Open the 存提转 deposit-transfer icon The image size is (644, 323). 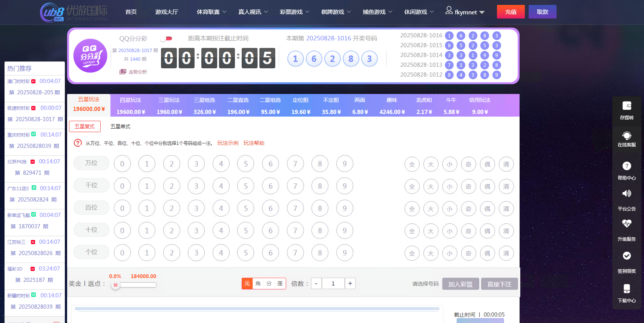pyautogui.click(x=627, y=106)
